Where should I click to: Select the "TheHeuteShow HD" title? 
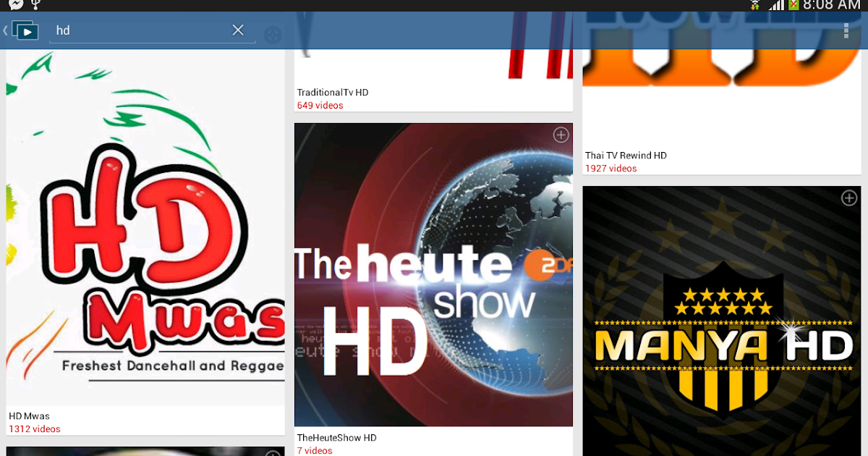coord(337,438)
